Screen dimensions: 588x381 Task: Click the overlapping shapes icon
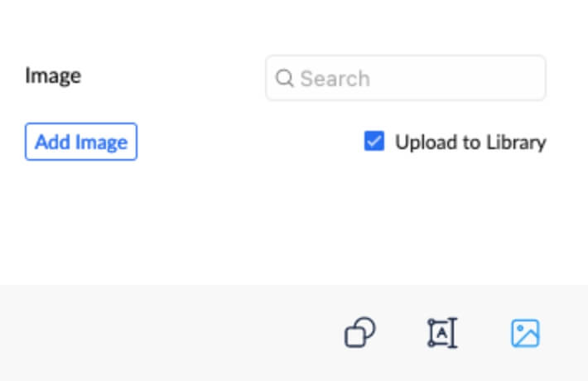point(359,333)
